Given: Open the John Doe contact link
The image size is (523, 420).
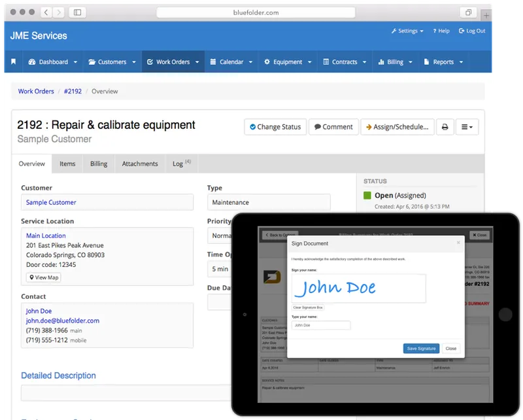Looking at the screenshot, I should click(39, 311).
